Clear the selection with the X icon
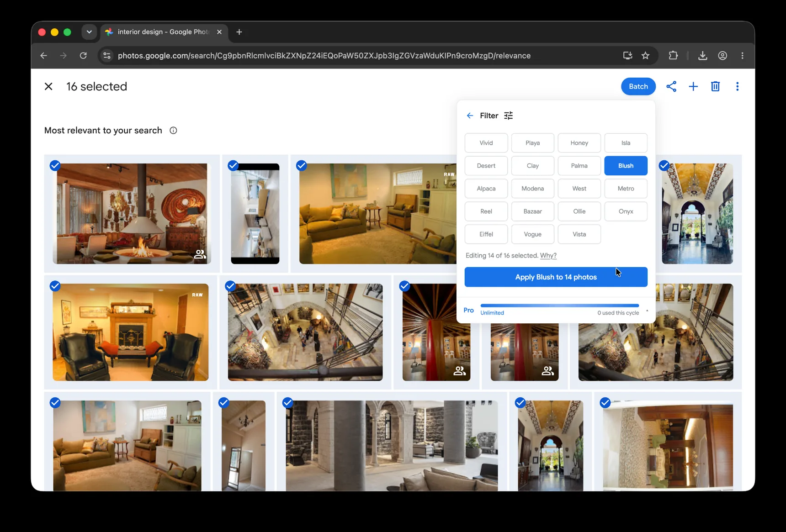The width and height of the screenshot is (786, 532). point(48,86)
